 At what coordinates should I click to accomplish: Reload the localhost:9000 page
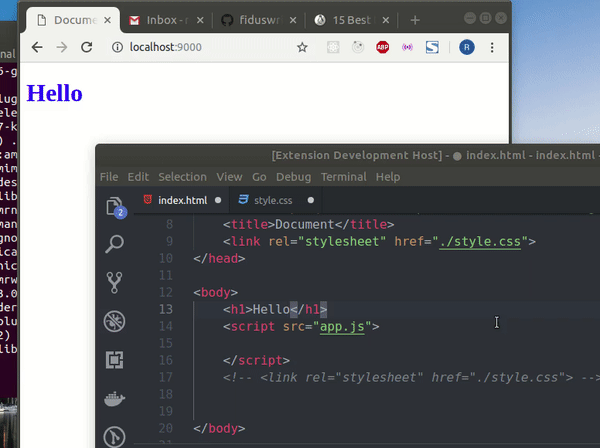(x=86, y=47)
